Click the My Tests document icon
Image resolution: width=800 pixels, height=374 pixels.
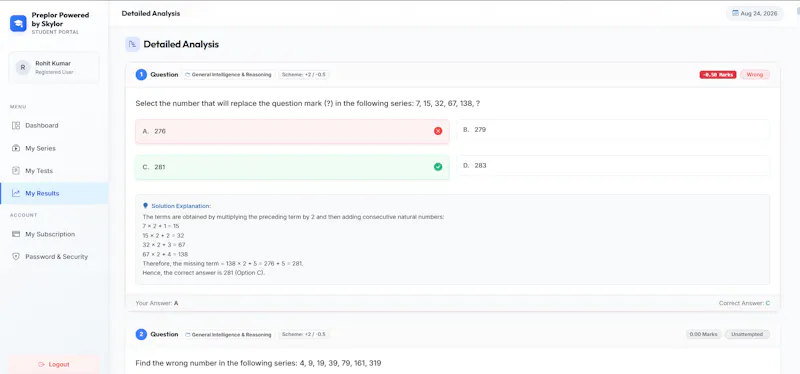pos(16,171)
